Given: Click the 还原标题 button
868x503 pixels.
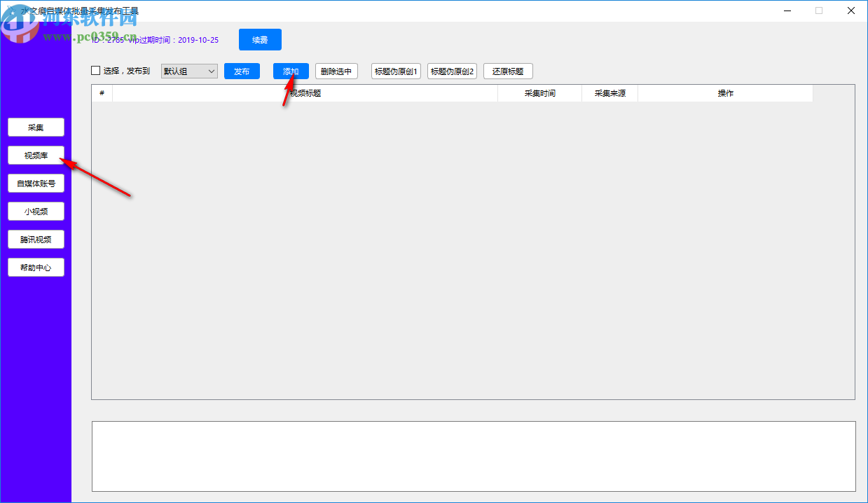Looking at the screenshot, I should (x=508, y=71).
